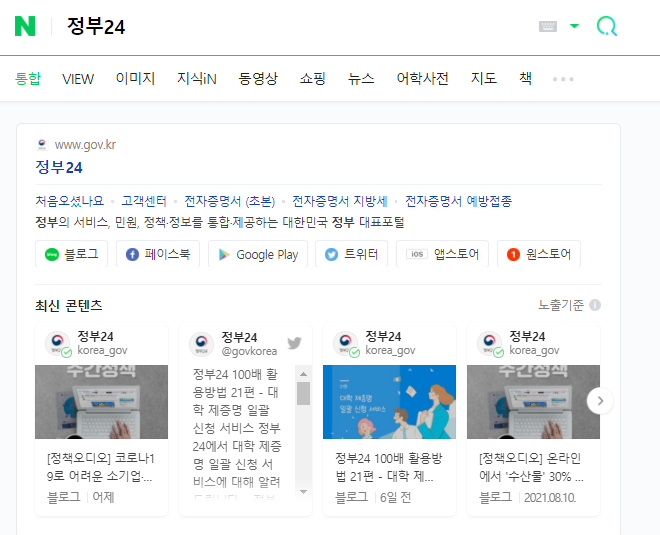Open 전자증명서 예방접종 sublink
Image resolution: width=660 pixels, height=535 pixels.
point(458,201)
